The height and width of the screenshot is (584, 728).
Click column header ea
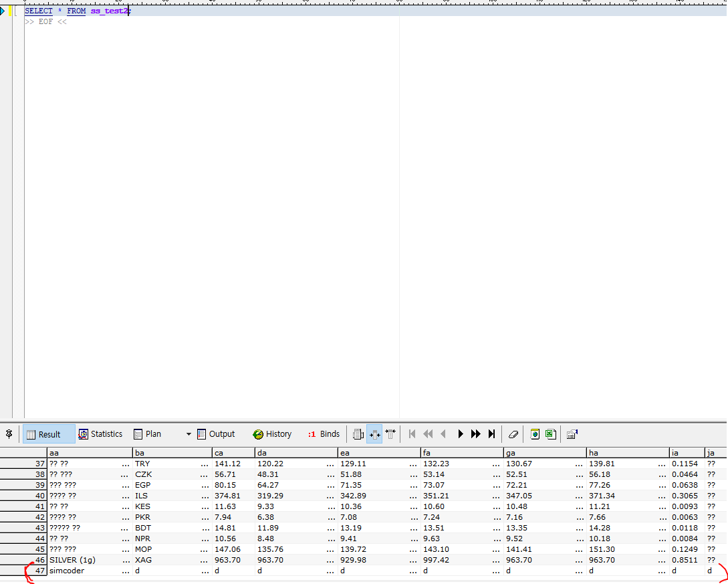(x=379, y=453)
